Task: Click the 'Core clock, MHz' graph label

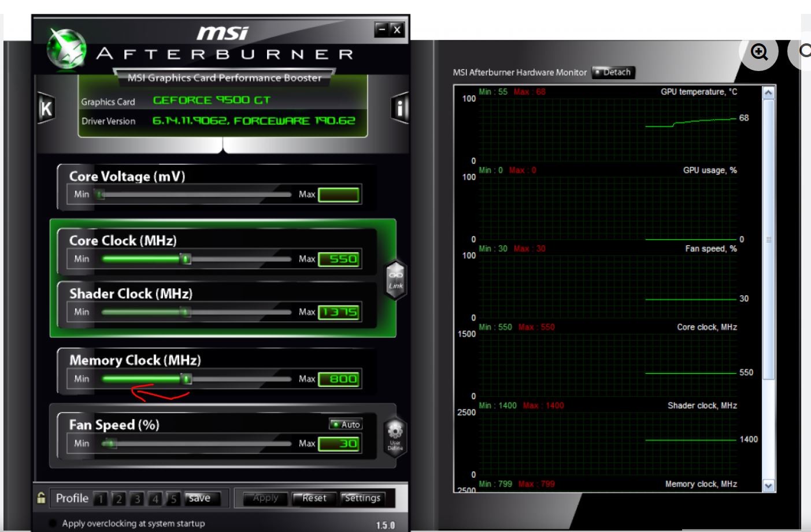Action: click(x=707, y=327)
